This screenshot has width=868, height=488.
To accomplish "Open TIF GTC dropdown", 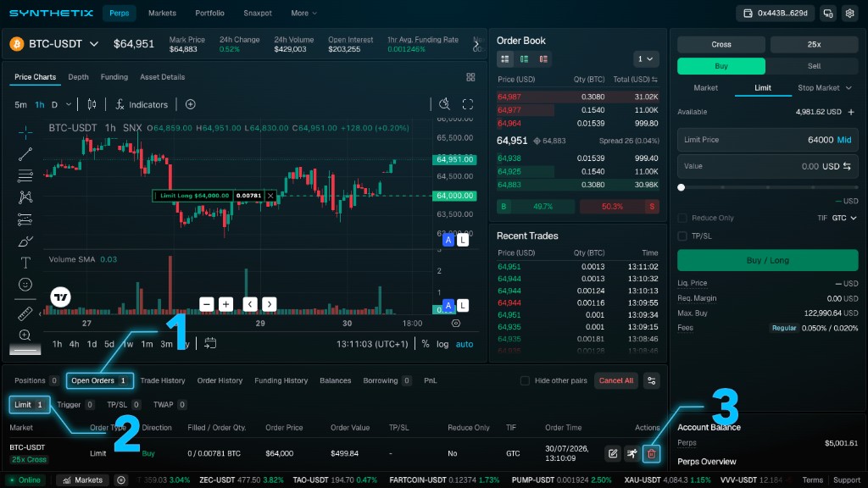I will [x=844, y=218].
